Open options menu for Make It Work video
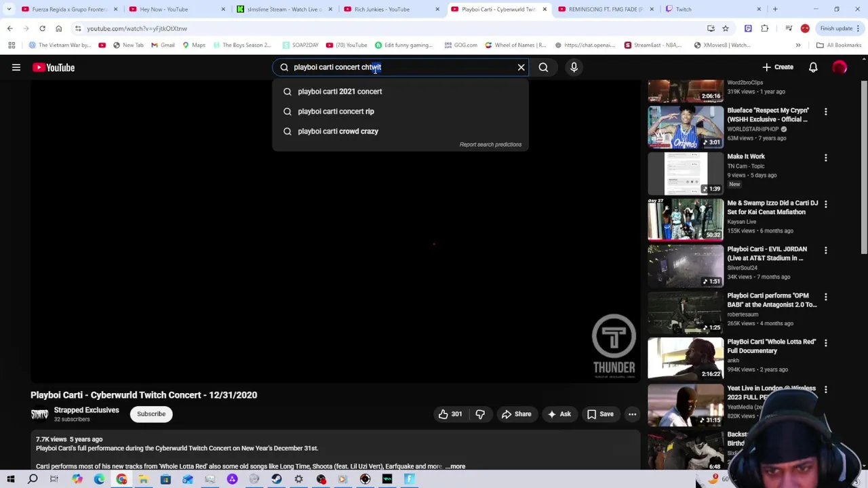Viewport: 868px width, 488px height. pyautogui.click(x=825, y=157)
